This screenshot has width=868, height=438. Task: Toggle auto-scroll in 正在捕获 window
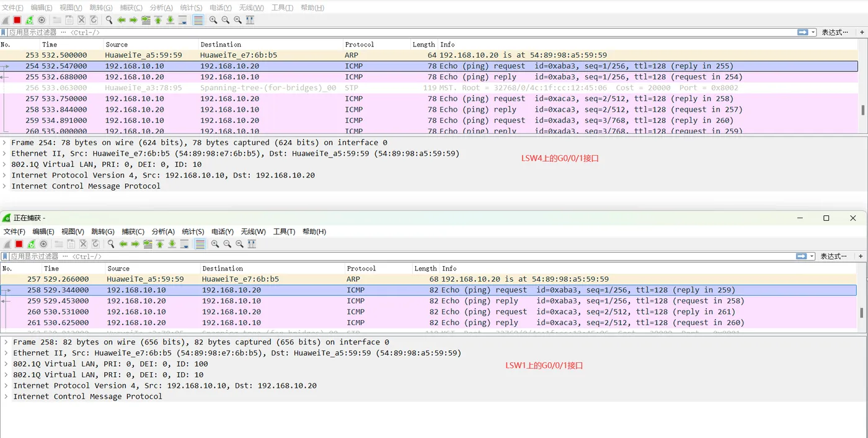pos(184,244)
